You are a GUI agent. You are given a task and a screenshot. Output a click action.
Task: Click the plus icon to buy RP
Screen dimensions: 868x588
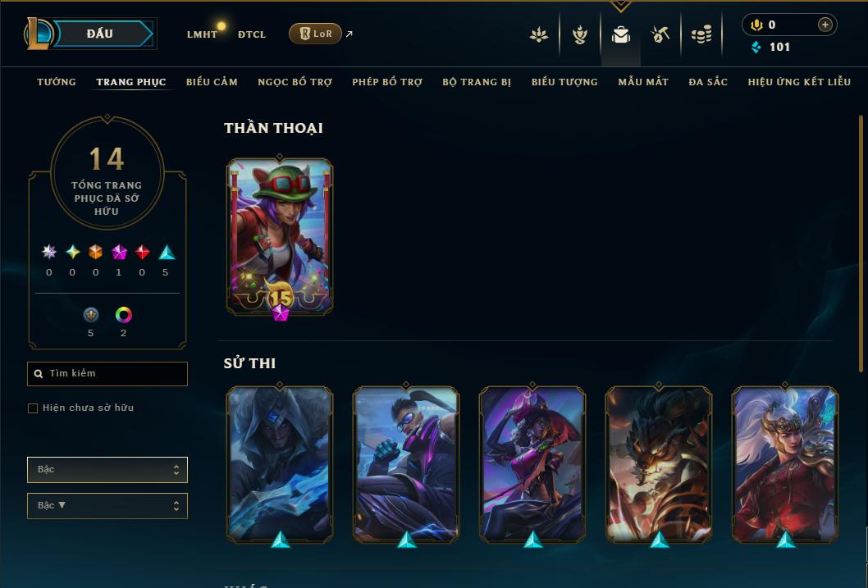click(825, 25)
